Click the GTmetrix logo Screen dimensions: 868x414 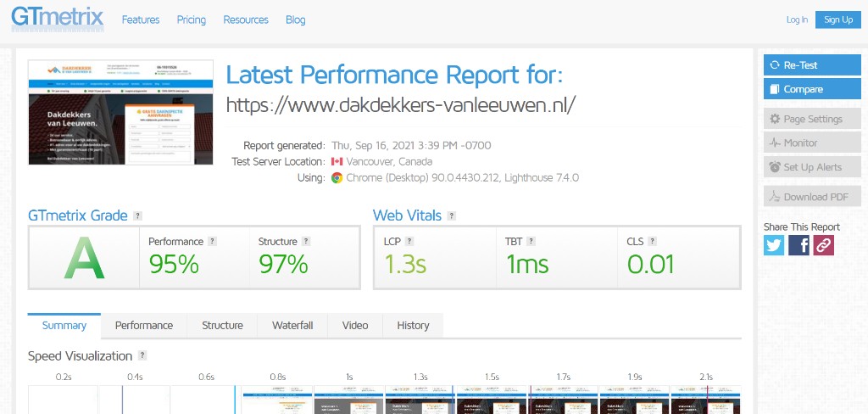coord(57,19)
